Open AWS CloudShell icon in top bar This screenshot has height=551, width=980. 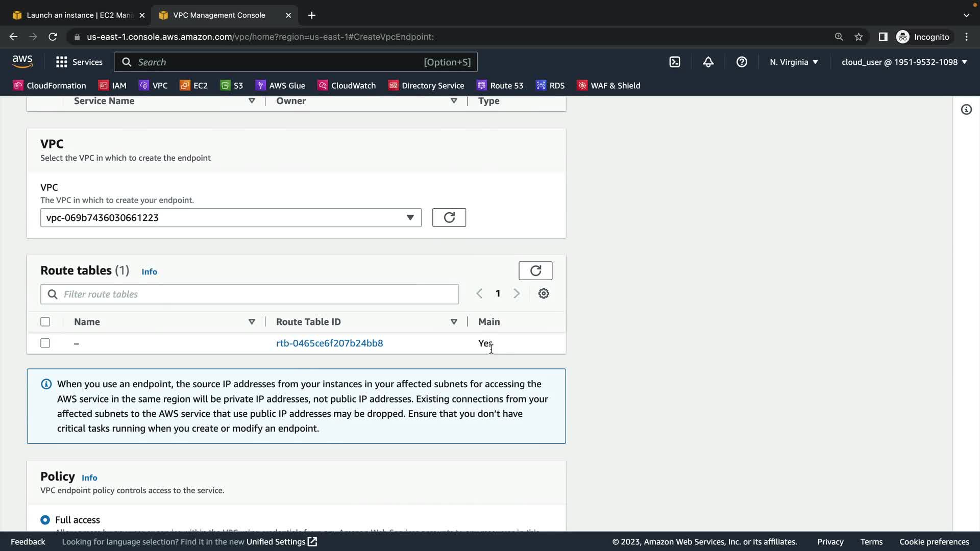tap(675, 62)
